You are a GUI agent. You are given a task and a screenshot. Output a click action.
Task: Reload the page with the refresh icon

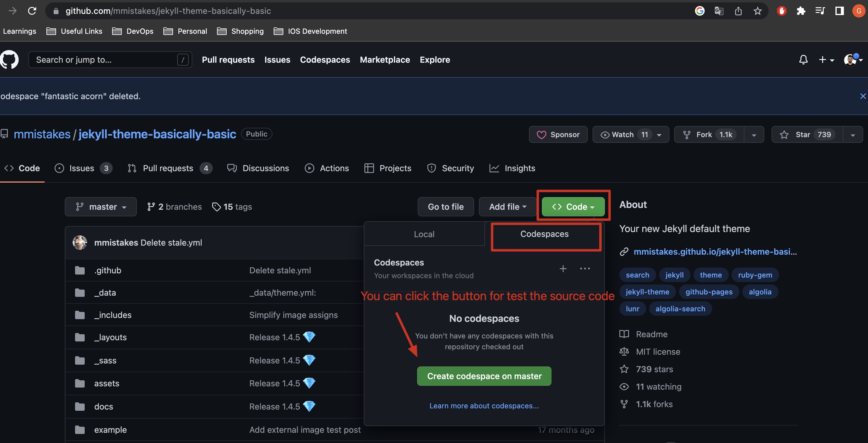pyautogui.click(x=32, y=11)
